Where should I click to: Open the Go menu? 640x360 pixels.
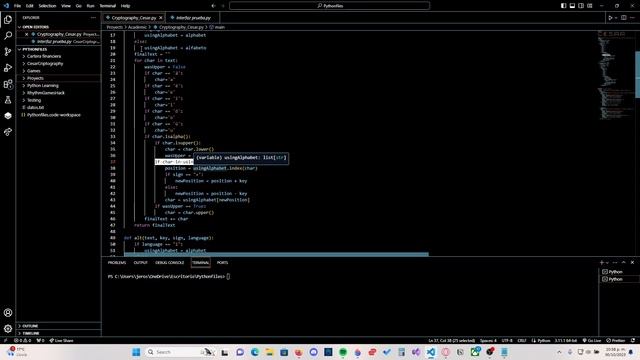(78, 6)
